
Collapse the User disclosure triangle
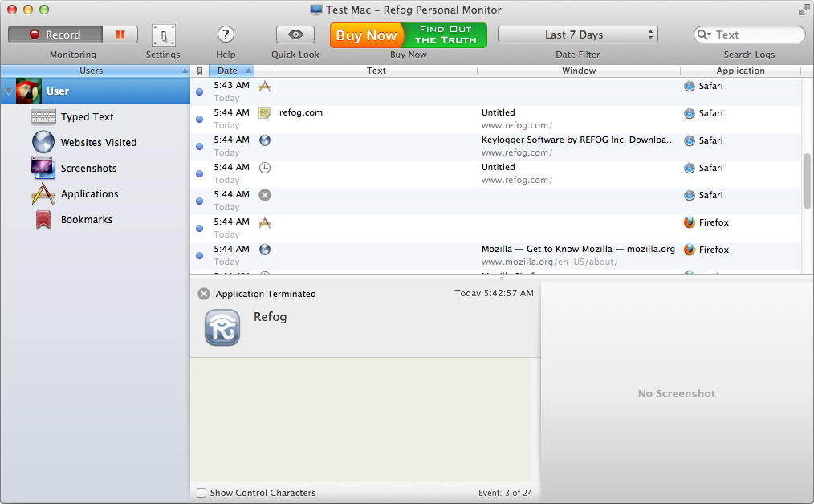(8, 91)
